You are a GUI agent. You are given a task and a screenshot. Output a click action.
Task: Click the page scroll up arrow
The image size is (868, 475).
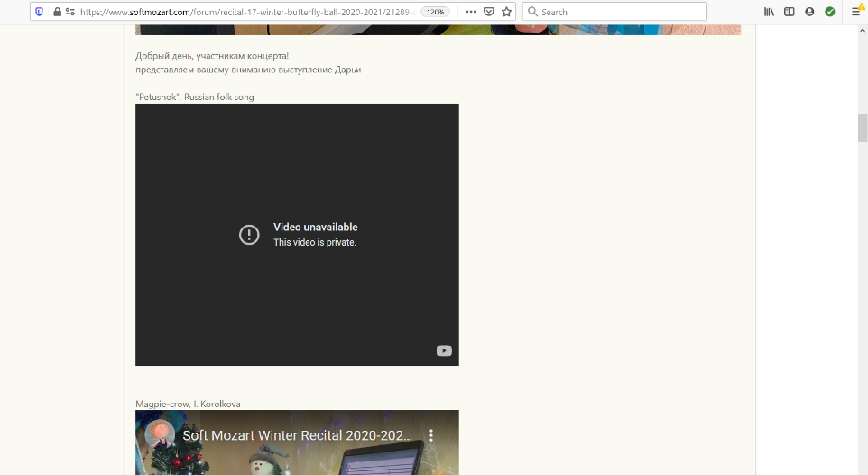pos(863,31)
